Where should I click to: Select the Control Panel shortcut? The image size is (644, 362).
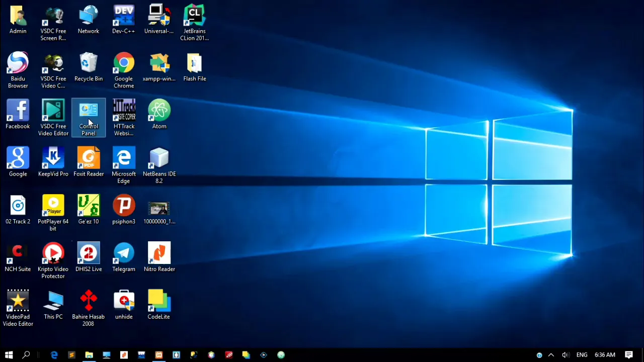click(89, 118)
